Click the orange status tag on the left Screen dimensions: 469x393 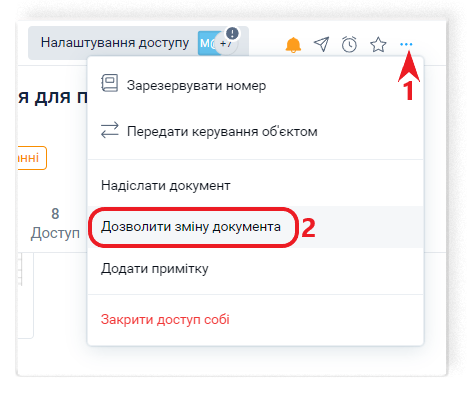pyautogui.click(x=32, y=158)
